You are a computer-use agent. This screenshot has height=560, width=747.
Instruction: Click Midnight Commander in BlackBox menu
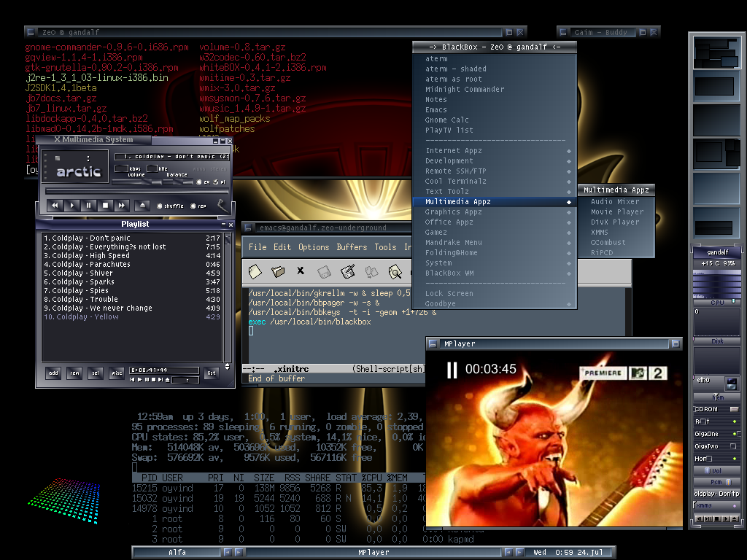coord(465,89)
